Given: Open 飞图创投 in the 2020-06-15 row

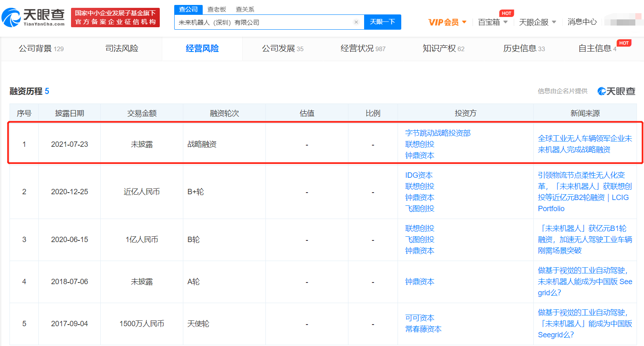Looking at the screenshot, I should (x=420, y=240).
